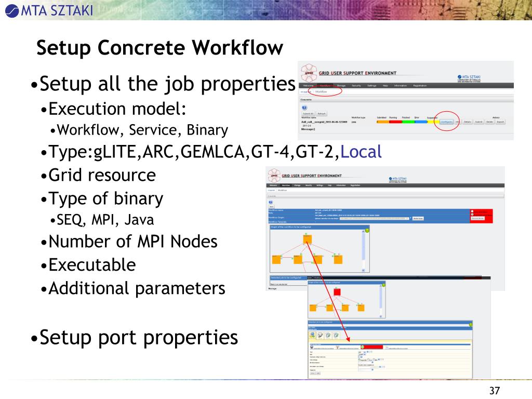The height and width of the screenshot is (399, 532).
Task: Open the Type dropdown in the job form
Action: (362, 352)
